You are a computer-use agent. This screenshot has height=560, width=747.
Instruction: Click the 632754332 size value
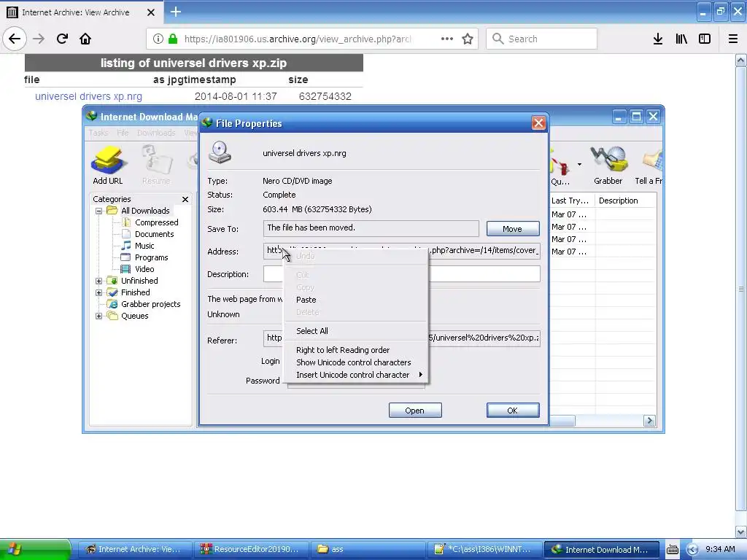pos(325,96)
